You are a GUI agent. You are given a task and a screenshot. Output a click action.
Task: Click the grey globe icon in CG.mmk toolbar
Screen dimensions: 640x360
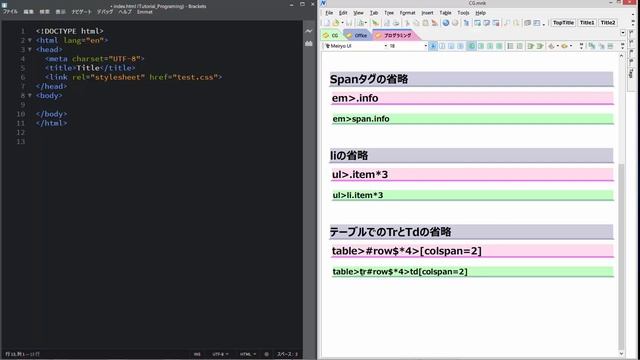click(455, 23)
